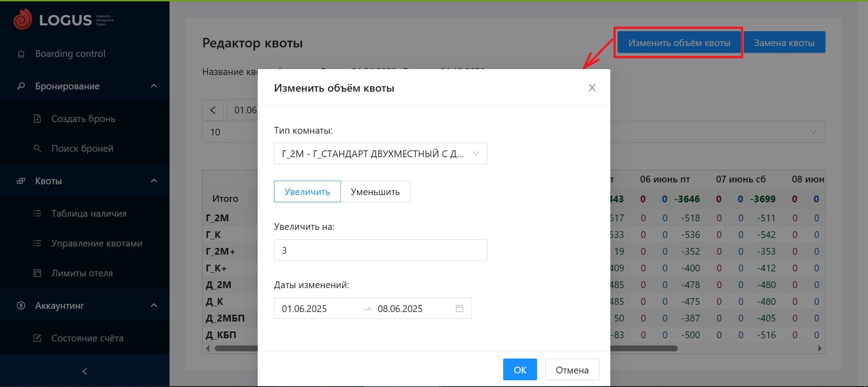Click the Лимиты отеля icon

click(38, 273)
